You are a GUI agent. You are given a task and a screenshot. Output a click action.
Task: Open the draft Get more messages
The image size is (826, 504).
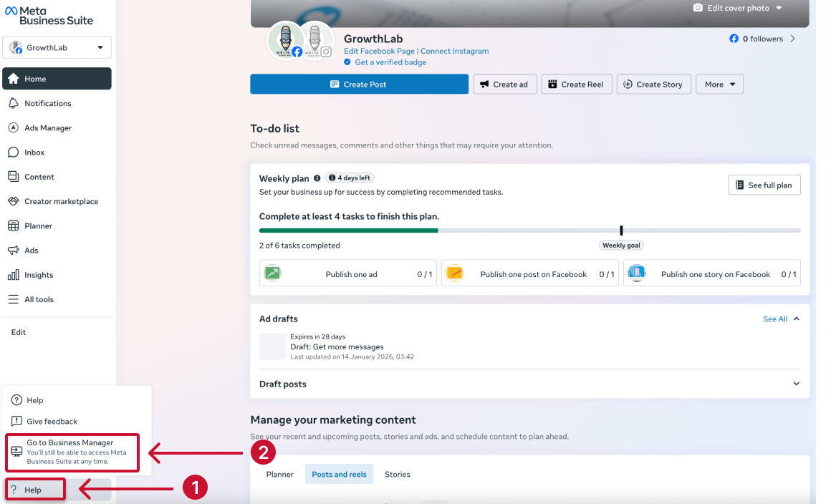coord(337,347)
